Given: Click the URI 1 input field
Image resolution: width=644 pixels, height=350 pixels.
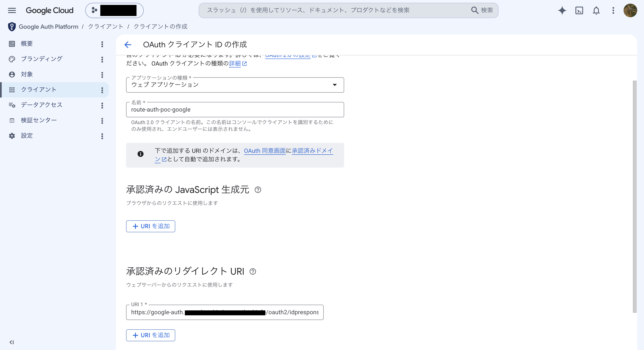Looking at the screenshot, I should 225,312.
